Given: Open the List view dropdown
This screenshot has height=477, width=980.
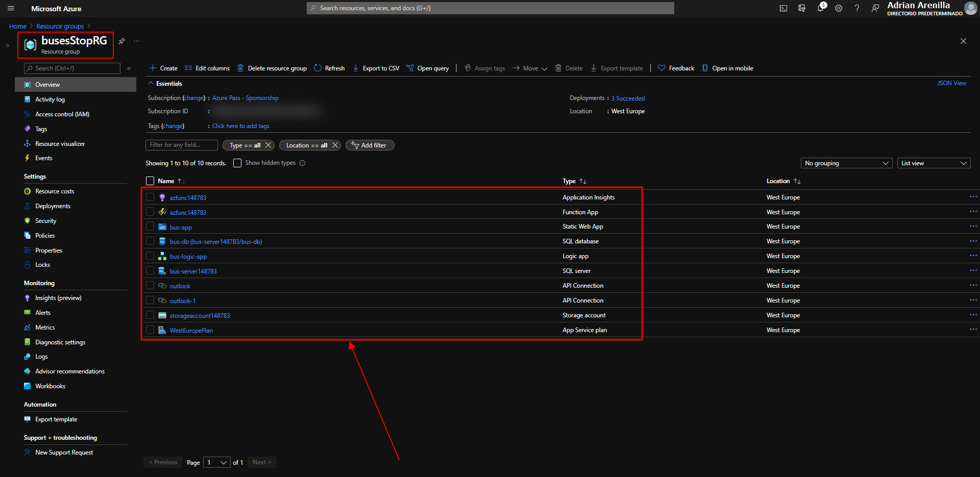Looking at the screenshot, I should click(x=934, y=163).
